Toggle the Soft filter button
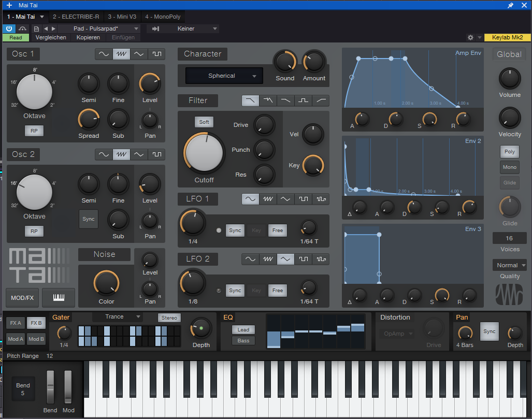The height and width of the screenshot is (419, 532). click(x=204, y=122)
